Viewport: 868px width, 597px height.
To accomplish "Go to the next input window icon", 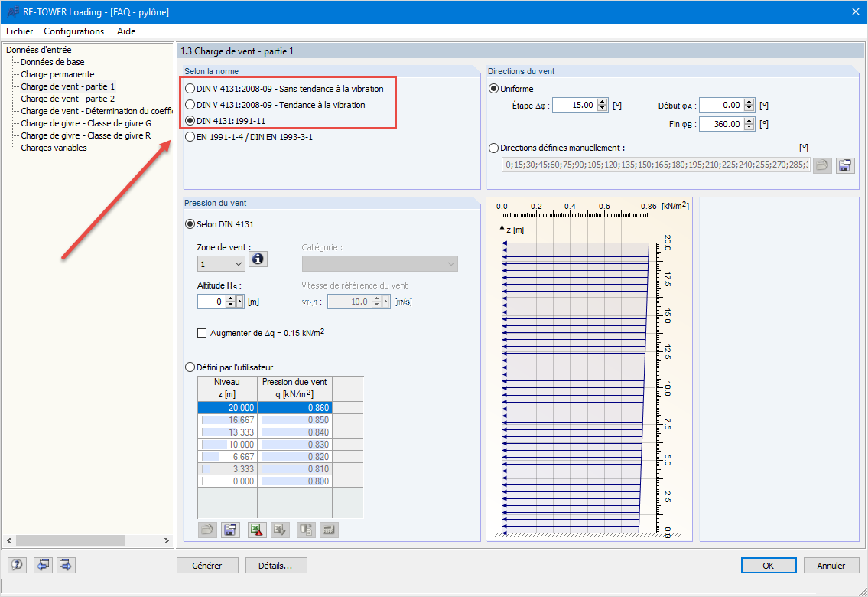I will click(x=66, y=565).
